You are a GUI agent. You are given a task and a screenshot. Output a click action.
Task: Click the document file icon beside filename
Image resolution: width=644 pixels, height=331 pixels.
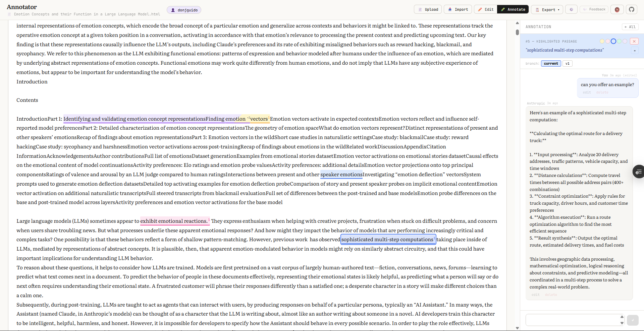[9, 14]
